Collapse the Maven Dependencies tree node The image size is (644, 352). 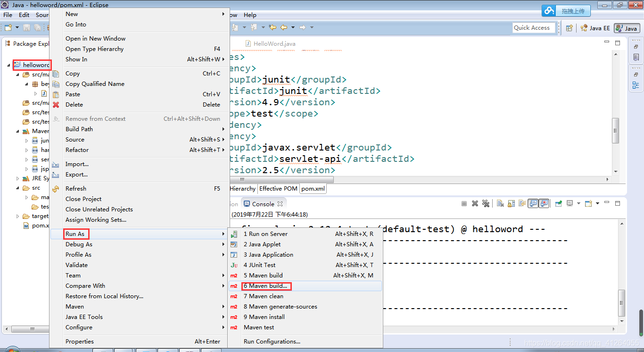click(18, 131)
